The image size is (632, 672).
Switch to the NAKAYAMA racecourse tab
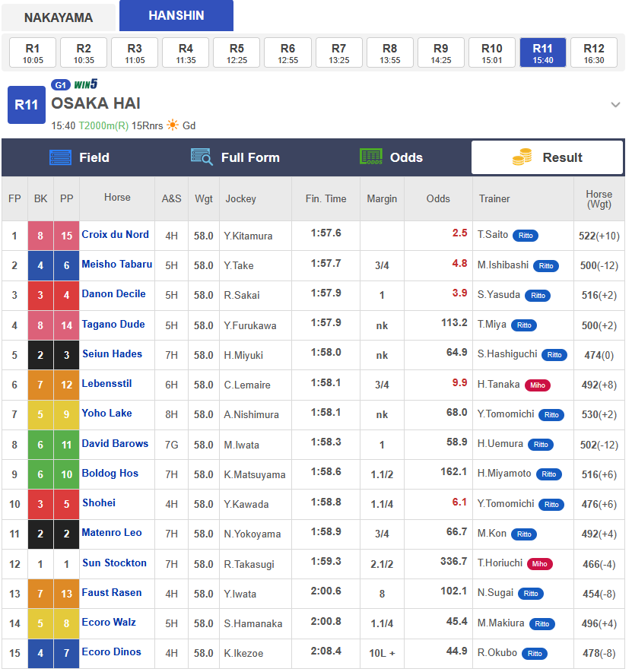(59, 17)
